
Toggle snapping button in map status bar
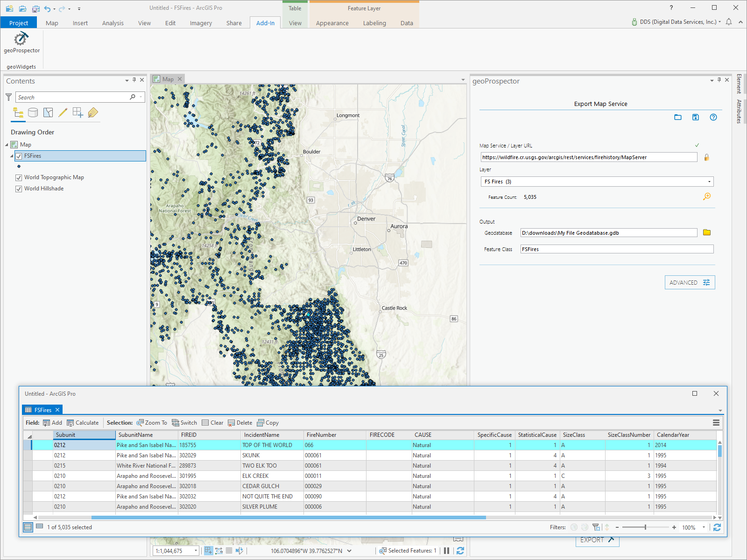pyautogui.click(x=209, y=551)
